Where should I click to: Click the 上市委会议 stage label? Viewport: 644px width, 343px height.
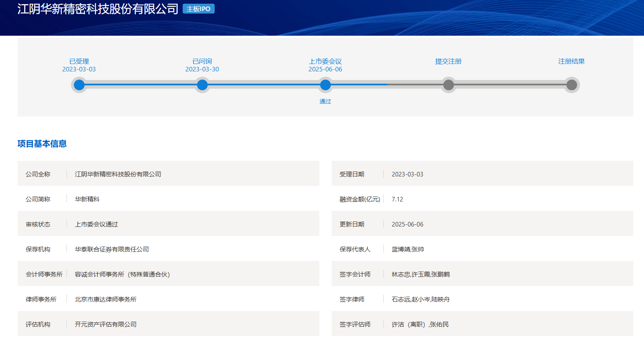[x=325, y=61]
